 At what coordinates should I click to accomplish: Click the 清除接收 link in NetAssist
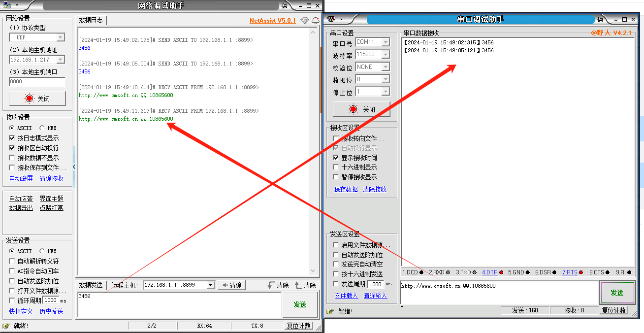coord(51,178)
